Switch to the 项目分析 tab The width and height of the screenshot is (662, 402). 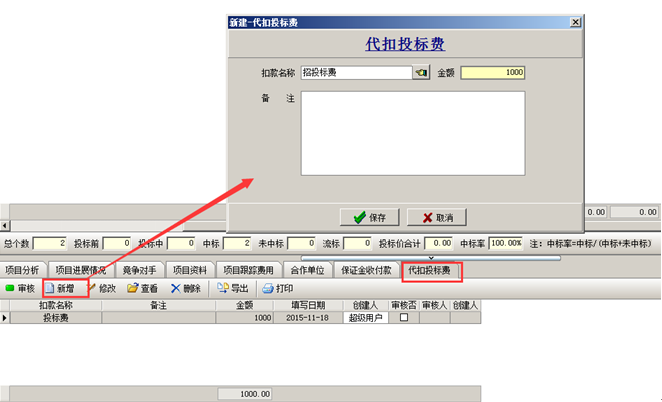pos(22,270)
